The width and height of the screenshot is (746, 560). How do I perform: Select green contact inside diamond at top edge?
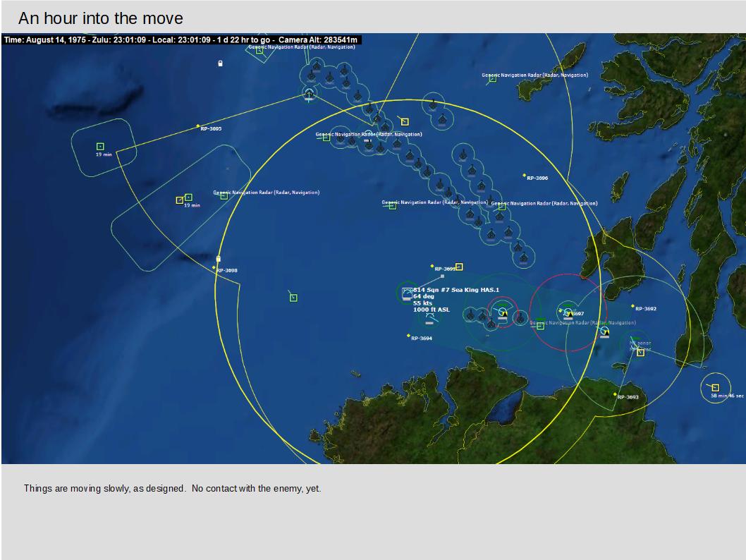pyautogui.click(x=259, y=50)
